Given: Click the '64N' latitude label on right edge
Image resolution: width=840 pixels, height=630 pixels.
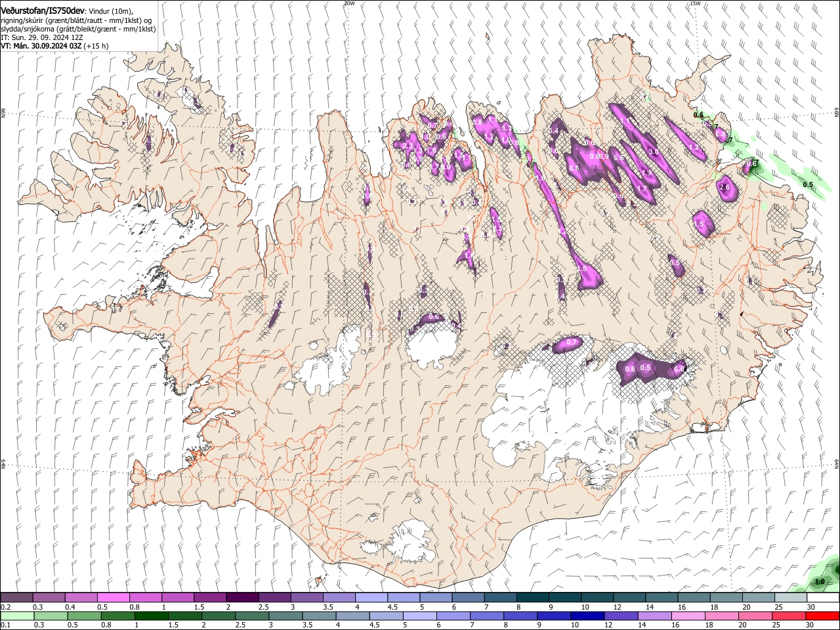Looking at the screenshot, I should [x=837, y=463].
